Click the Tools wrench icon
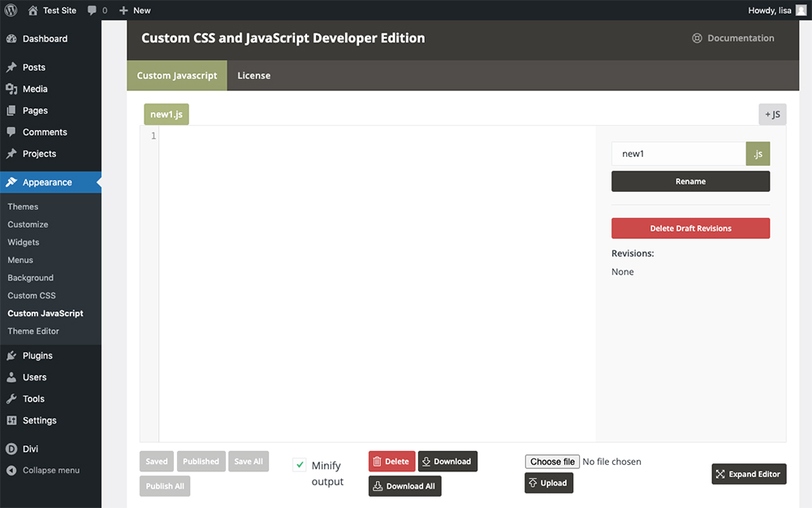The image size is (812, 508). [11, 398]
